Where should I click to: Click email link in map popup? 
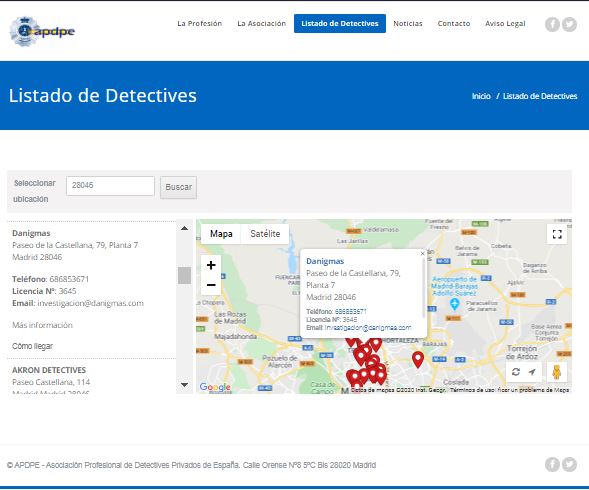(368, 328)
